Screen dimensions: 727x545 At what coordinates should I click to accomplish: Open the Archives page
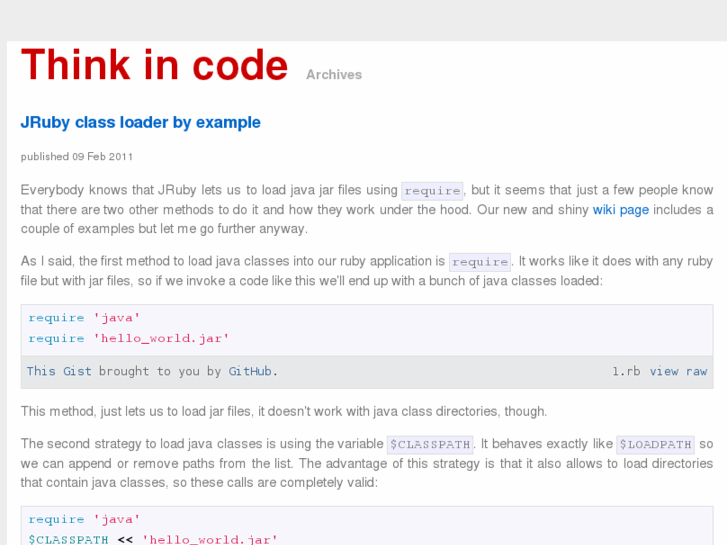click(x=334, y=75)
